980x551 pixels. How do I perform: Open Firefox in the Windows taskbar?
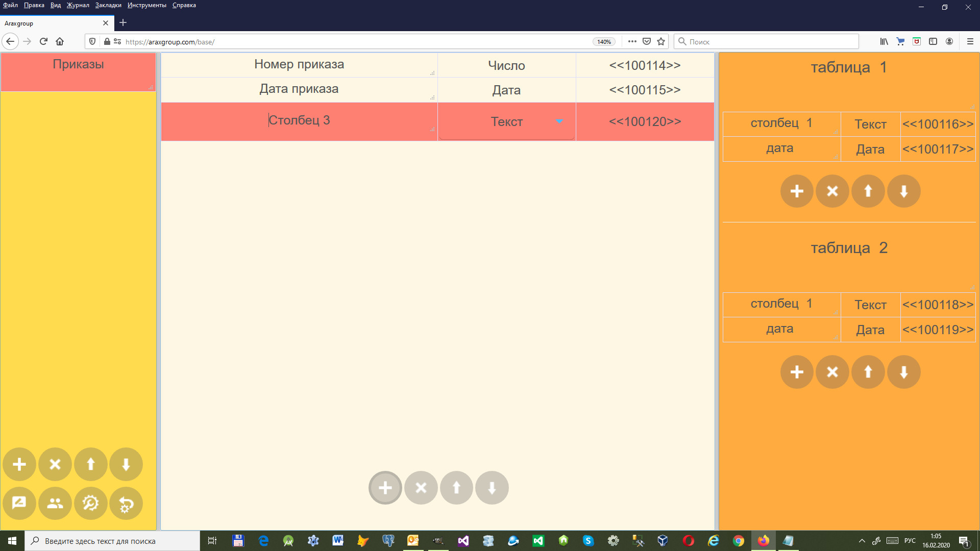pyautogui.click(x=763, y=541)
